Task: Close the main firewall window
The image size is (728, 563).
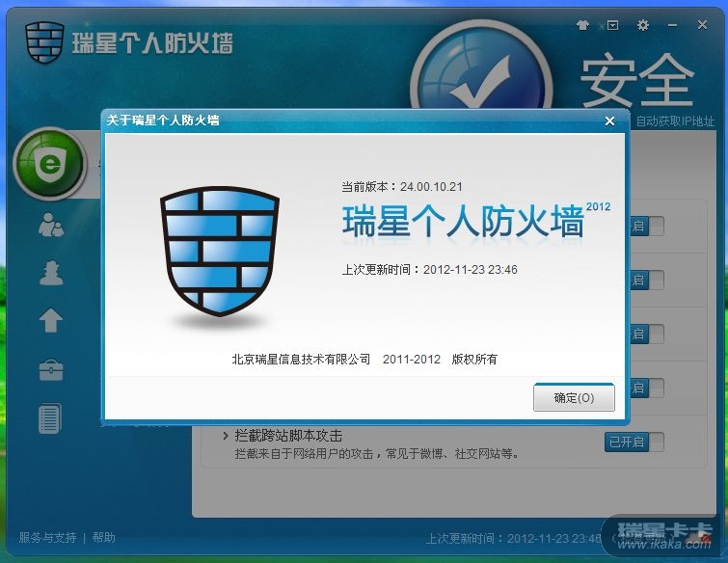Action: (702, 25)
